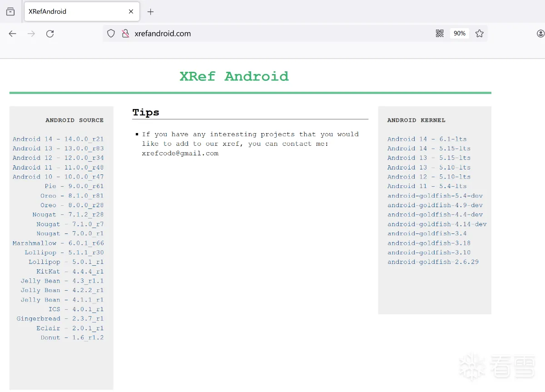The height and width of the screenshot is (392, 545).
Task: Click the browser back arrow
Action: click(12, 33)
